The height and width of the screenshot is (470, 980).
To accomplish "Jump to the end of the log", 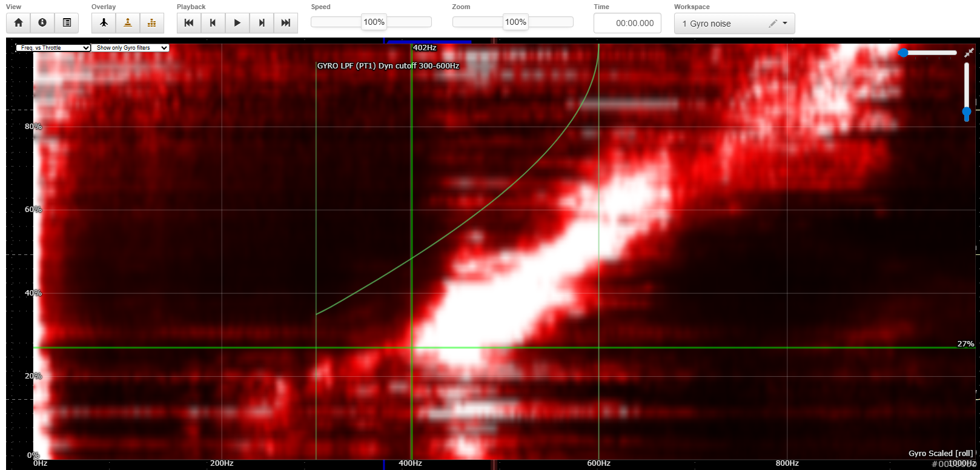I will [x=286, y=23].
